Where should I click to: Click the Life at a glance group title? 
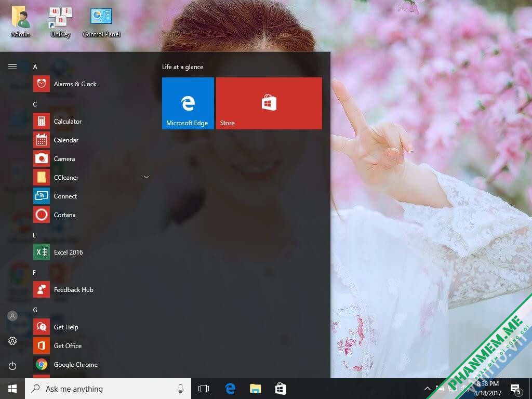click(182, 67)
